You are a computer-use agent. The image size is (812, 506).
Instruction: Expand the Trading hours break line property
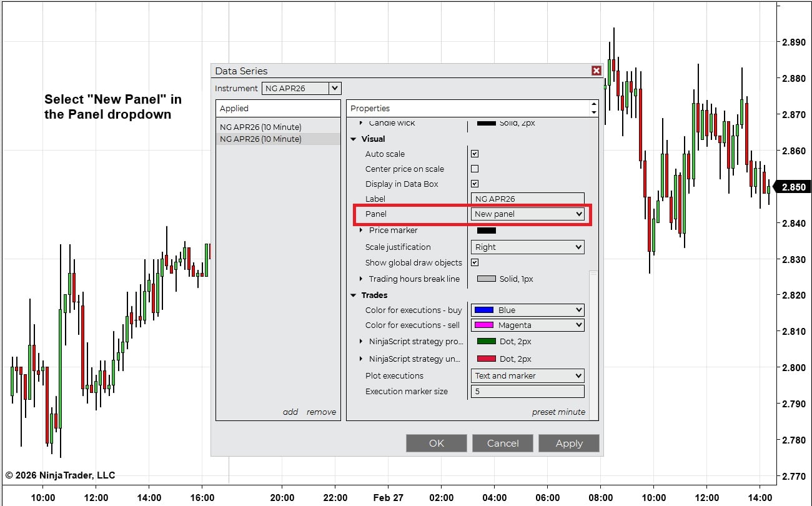coord(361,279)
